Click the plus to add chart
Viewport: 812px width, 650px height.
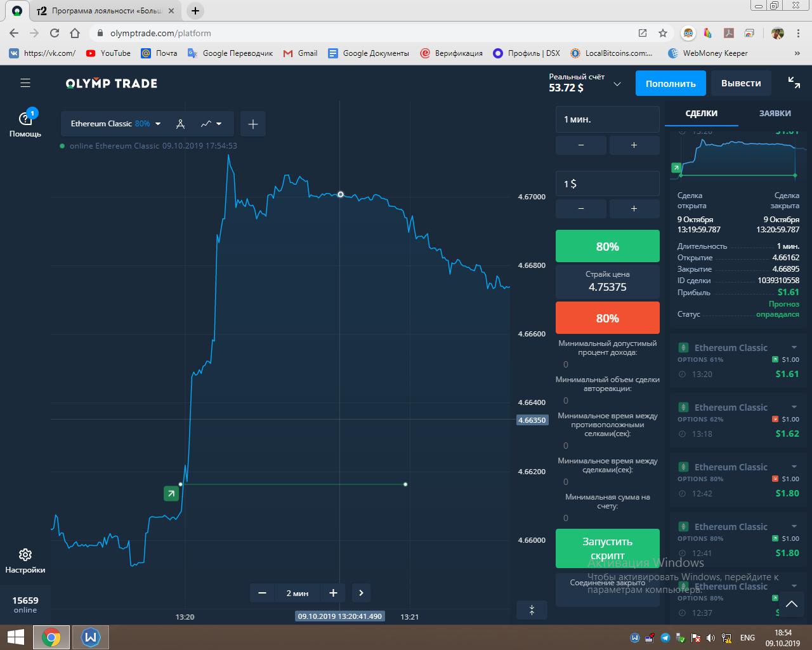pos(252,124)
